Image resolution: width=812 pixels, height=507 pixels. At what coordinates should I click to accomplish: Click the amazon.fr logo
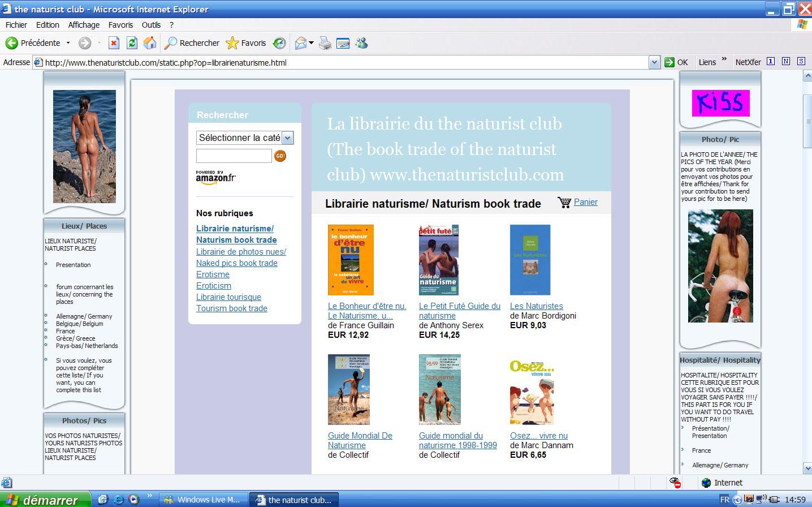click(x=216, y=177)
